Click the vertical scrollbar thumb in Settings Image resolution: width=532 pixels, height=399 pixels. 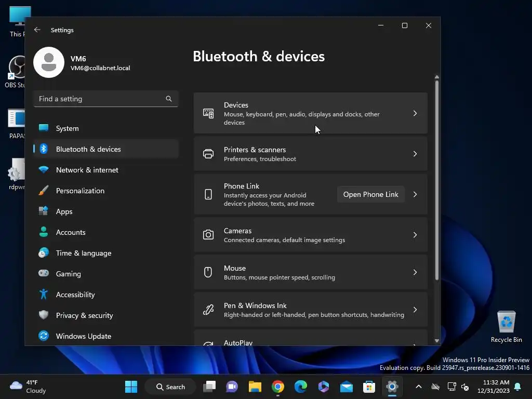[436, 180]
